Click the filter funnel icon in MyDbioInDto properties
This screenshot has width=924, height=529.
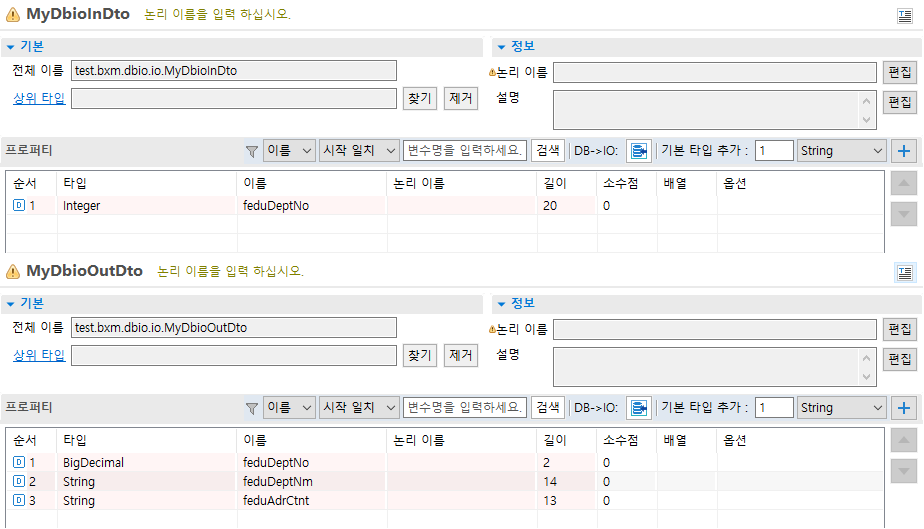coord(252,151)
